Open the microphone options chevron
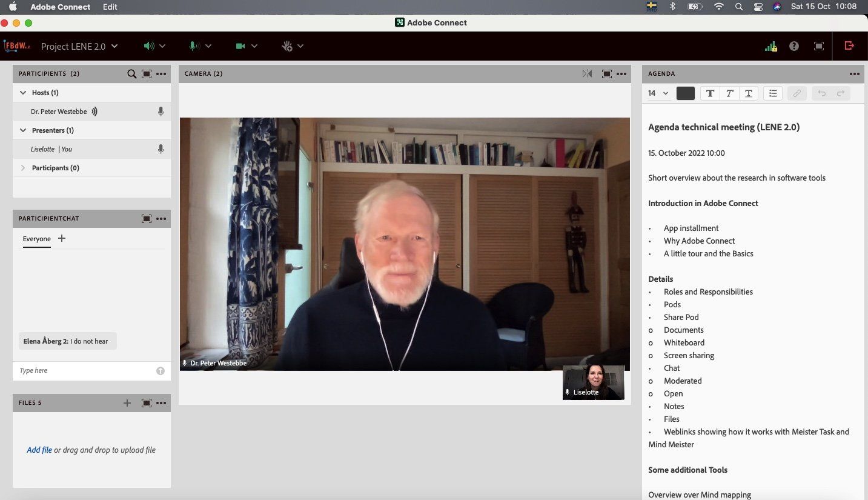Screen dimensions: 868x500 tap(208, 46)
